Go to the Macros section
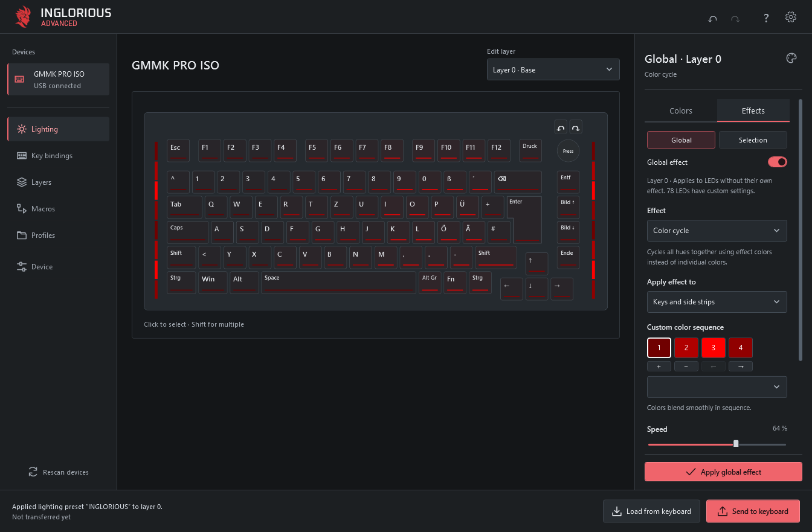The height and width of the screenshot is (532, 812). click(59, 209)
